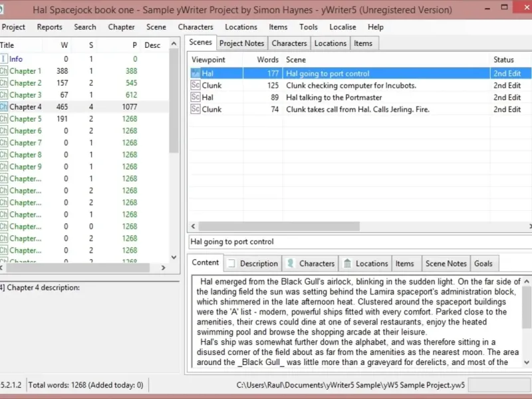The height and width of the screenshot is (399, 532).
Task: Click the Chapter 6 icon
Action: pyautogui.click(x=3, y=130)
